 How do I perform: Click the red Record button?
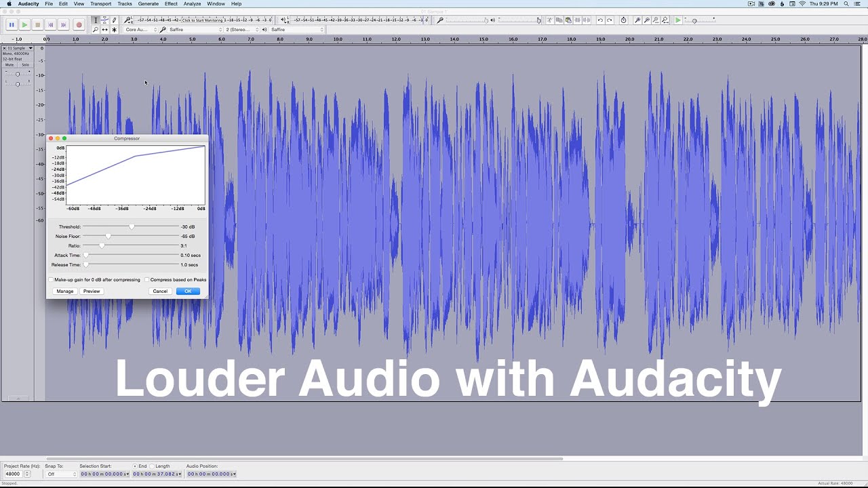79,24
